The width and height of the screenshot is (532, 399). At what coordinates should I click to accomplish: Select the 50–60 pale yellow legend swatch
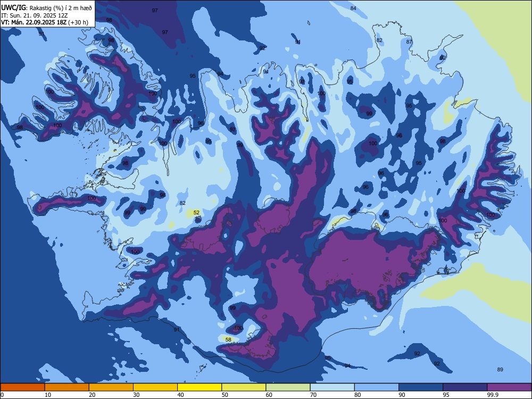(x=244, y=387)
